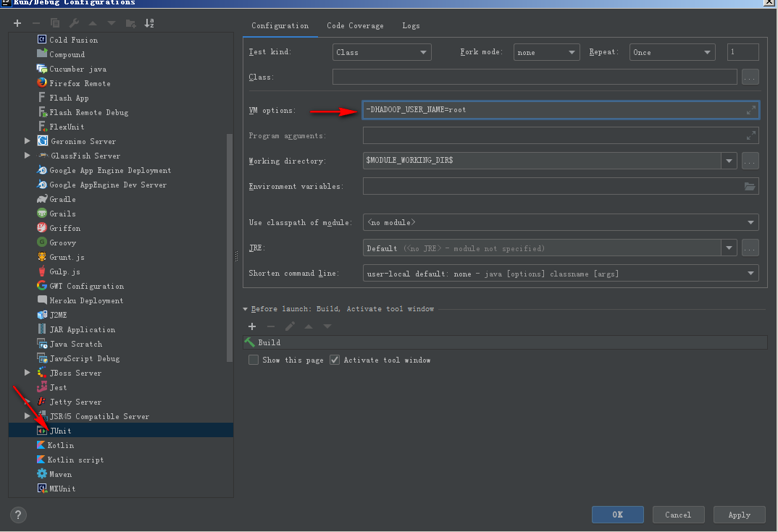Expand the Geronimo Server node
The width and height of the screenshot is (778, 532).
point(28,141)
